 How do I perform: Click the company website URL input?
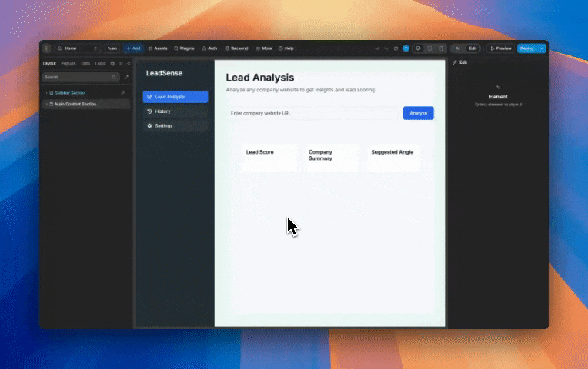point(313,113)
